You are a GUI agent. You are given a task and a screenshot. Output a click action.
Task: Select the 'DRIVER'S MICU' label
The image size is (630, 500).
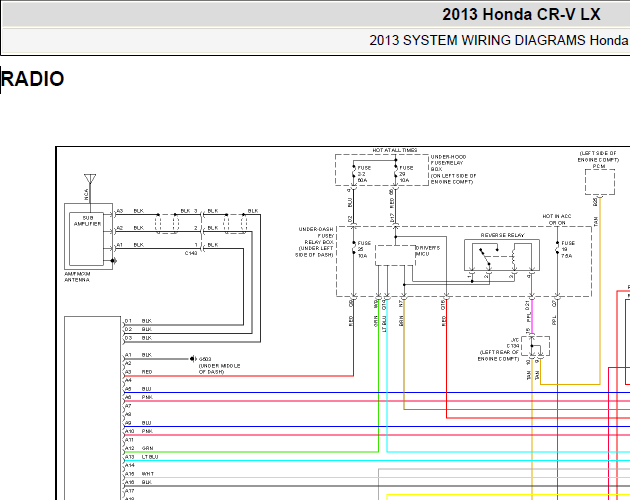tap(428, 251)
